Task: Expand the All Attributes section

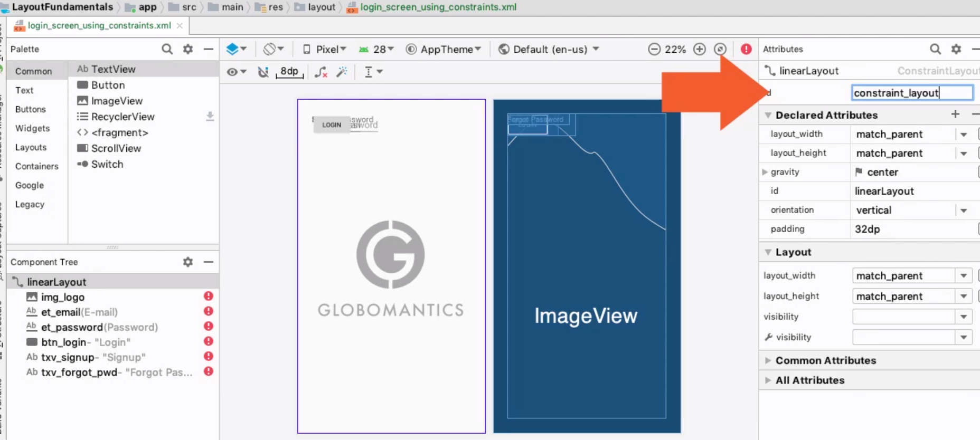Action: [x=768, y=380]
